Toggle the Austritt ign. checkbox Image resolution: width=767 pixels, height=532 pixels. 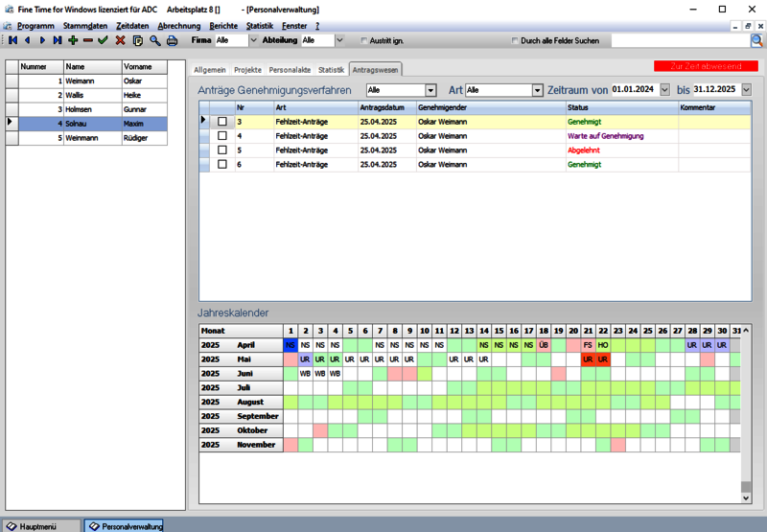(364, 40)
